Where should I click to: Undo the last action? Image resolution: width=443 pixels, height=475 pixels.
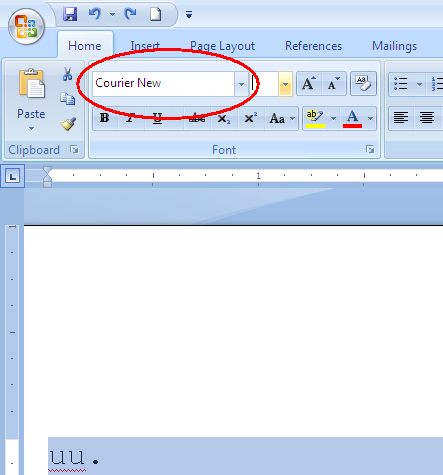(95, 14)
